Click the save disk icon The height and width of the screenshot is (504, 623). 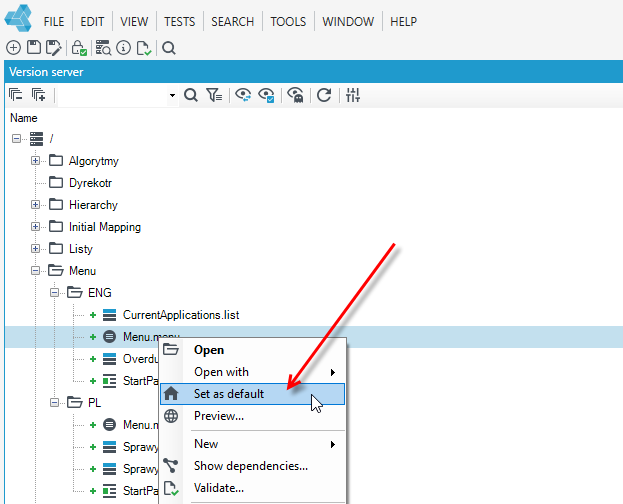[x=34, y=48]
